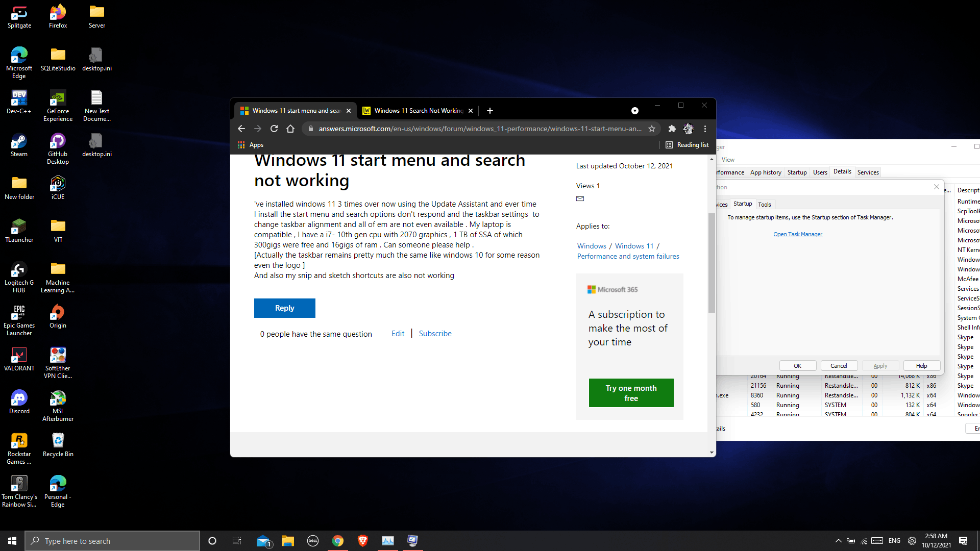Click the email envelope icon under Views
This screenshot has width=980, height=551.
click(x=580, y=198)
